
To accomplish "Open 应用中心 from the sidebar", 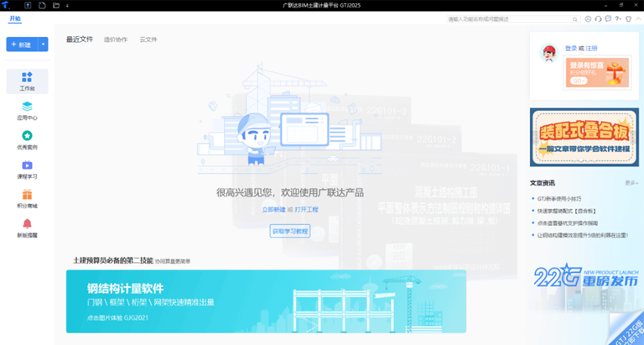I will (27, 110).
